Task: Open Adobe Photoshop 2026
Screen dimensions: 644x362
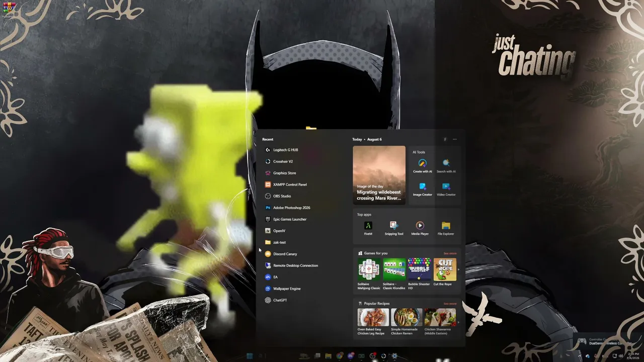Action: [288, 208]
